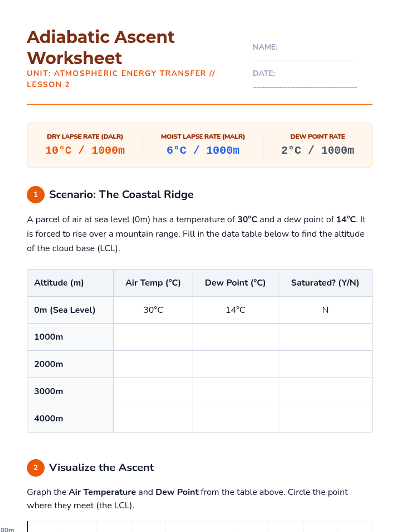Click the Adiabatic Ascent Worksheet title
Image resolution: width=399 pixels, height=532 pixels.
(x=100, y=47)
